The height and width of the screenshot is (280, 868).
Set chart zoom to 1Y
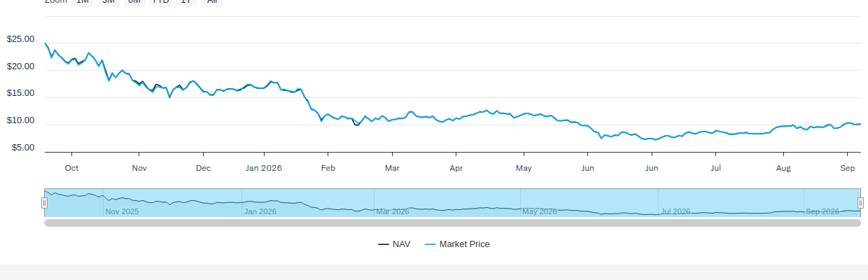click(x=186, y=2)
